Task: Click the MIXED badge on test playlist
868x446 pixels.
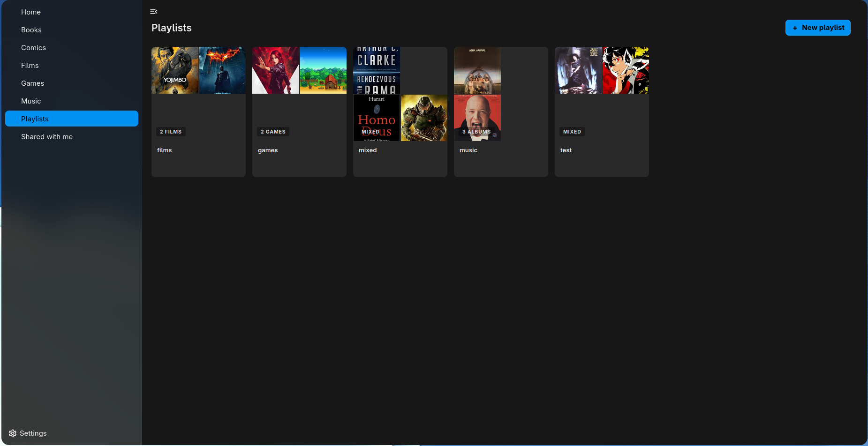Action: click(x=572, y=132)
